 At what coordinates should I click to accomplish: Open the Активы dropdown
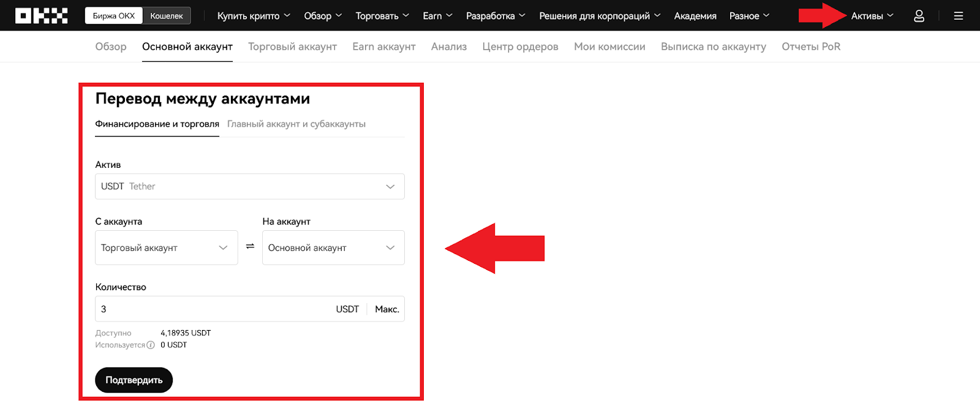(x=872, y=16)
